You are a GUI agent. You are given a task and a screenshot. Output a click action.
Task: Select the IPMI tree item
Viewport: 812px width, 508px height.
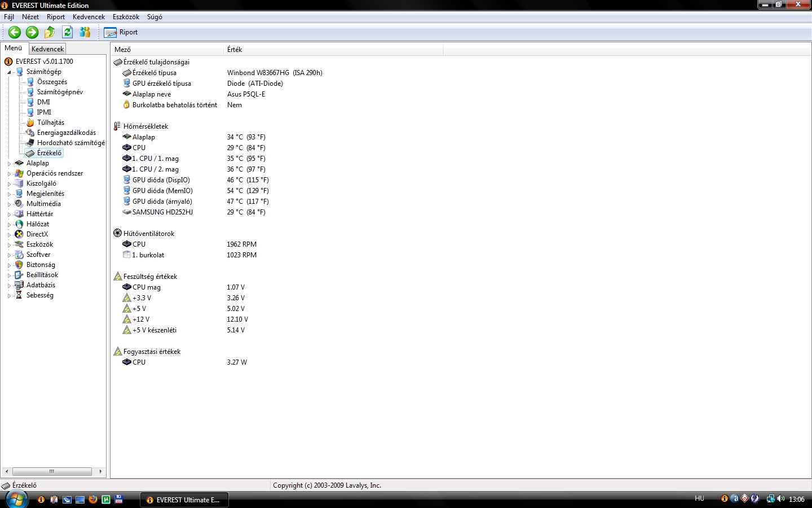(x=44, y=112)
